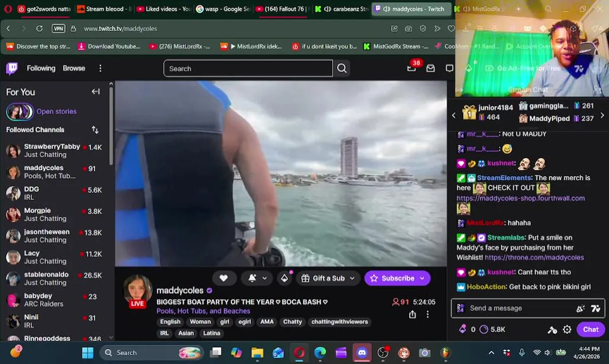This screenshot has height=364, width=609.
Task: Toggle the browser VPN badge
Action: click(58, 29)
